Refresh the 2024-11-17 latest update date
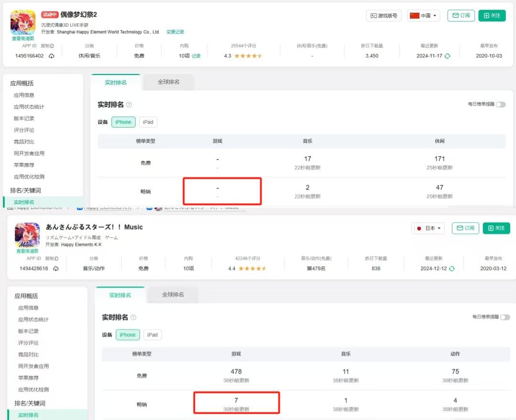This screenshot has height=420, width=516. [447, 56]
